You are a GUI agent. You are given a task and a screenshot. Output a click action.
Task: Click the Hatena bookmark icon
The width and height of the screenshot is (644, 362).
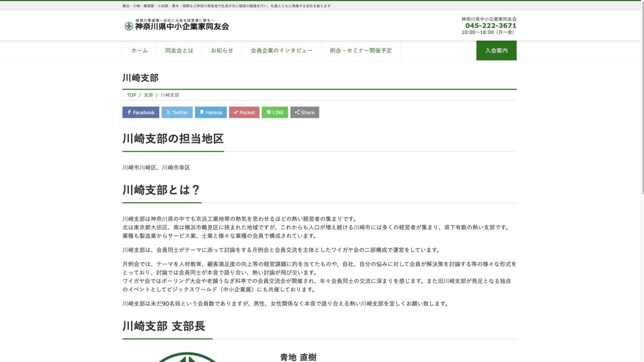[x=202, y=112]
